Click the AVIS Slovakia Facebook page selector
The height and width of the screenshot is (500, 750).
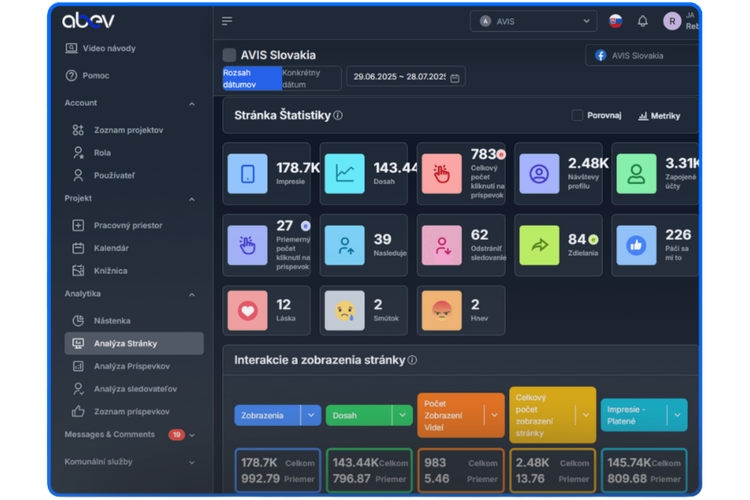(x=642, y=56)
